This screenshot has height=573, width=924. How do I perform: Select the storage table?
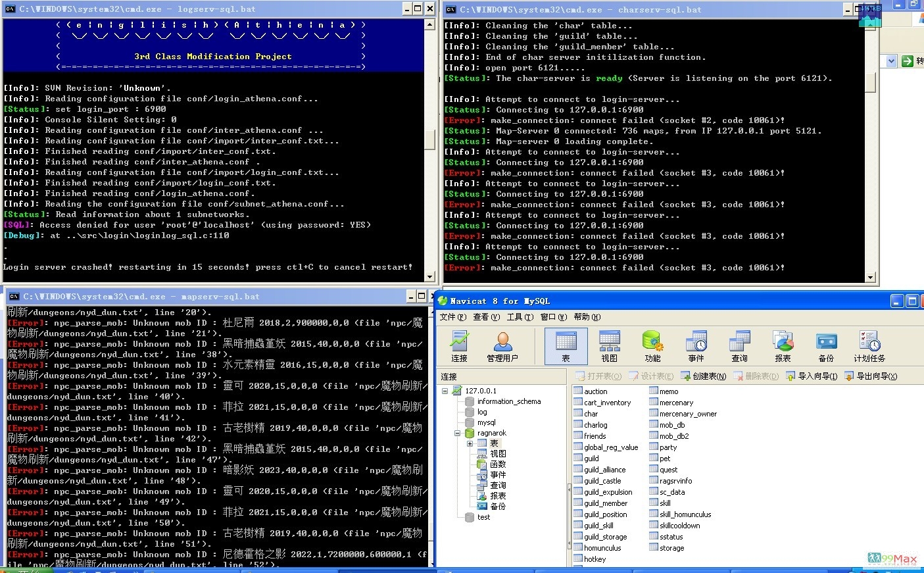[667, 548]
